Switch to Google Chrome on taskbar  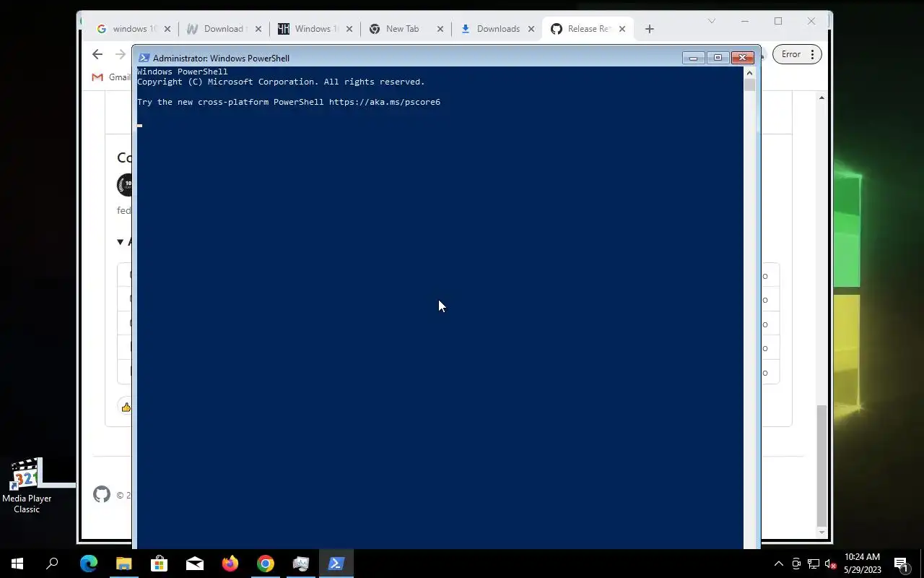pyautogui.click(x=266, y=564)
